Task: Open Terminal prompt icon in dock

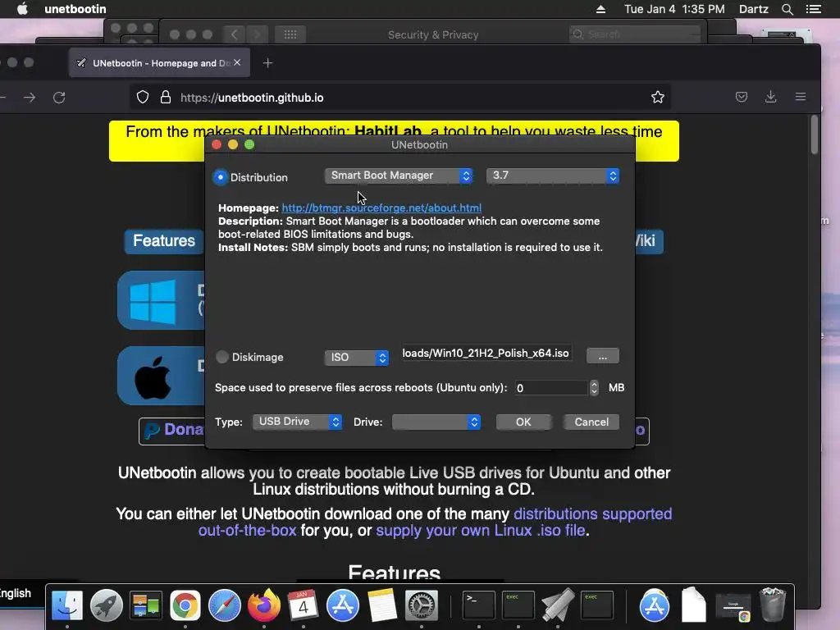Action: 478,605
